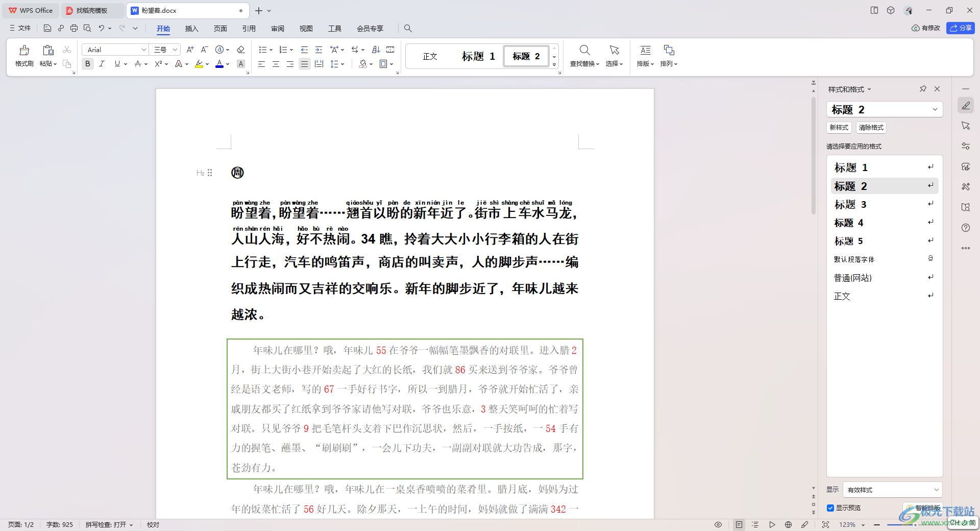Apply Italic formatting

(x=102, y=64)
